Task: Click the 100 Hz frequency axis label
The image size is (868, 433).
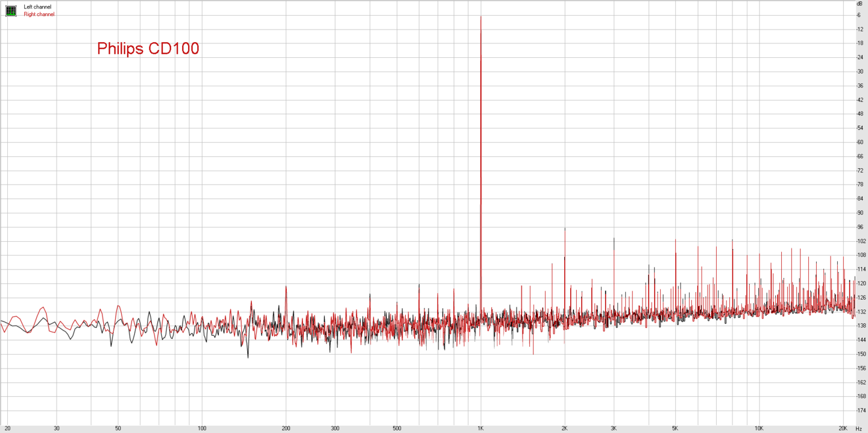Action: click(202, 429)
